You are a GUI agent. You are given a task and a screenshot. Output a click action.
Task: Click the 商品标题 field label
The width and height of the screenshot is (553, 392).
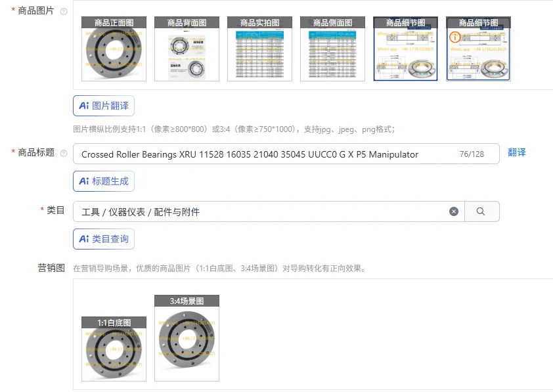36,152
